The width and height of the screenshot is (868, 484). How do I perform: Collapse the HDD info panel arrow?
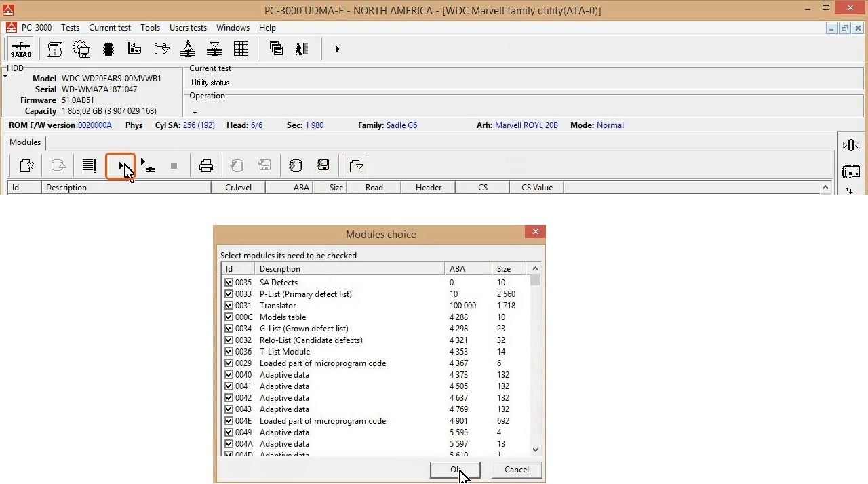pyautogui.click(x=5, y=77)
